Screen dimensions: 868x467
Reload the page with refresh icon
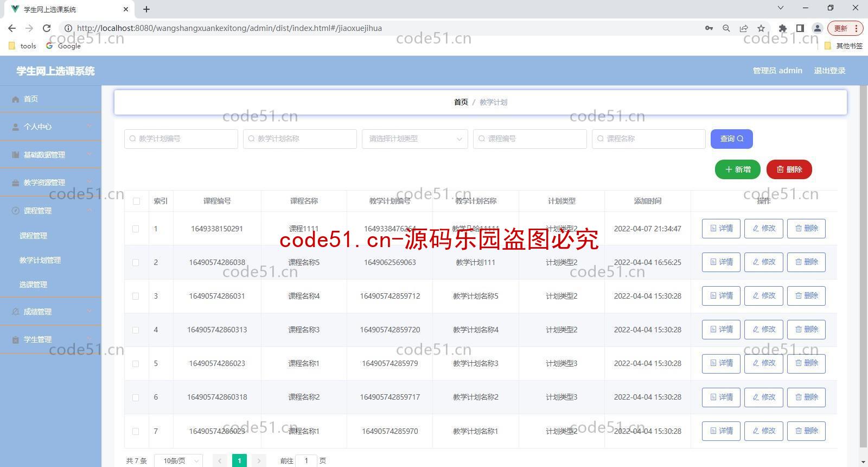47,28
